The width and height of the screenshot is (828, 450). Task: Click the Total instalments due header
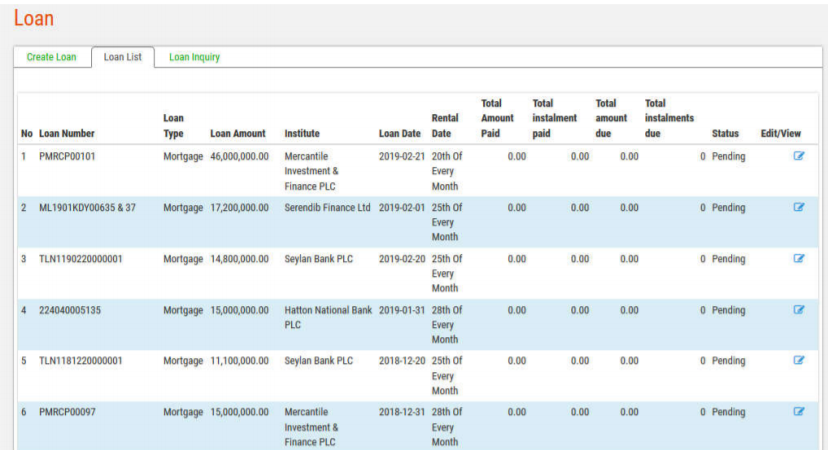click(669, 118)
